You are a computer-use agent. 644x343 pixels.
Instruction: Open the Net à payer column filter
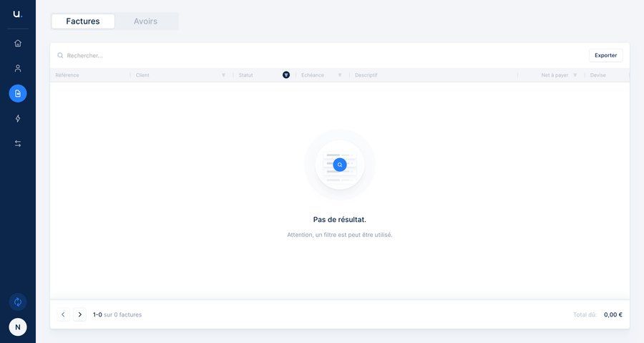tap(575, 75)
